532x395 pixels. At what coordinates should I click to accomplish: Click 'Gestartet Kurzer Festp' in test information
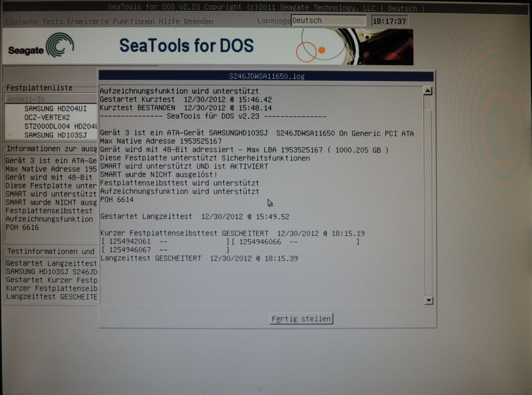(52, 280)
